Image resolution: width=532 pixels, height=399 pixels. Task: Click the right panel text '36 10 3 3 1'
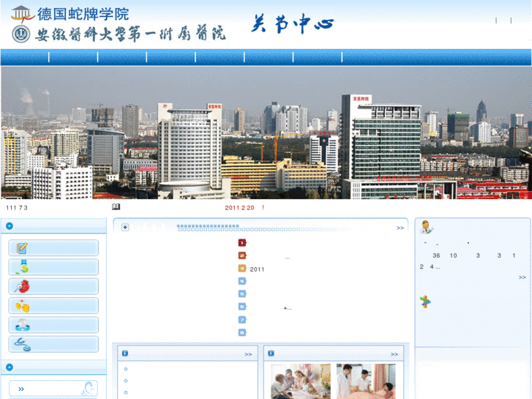(474, 256)
